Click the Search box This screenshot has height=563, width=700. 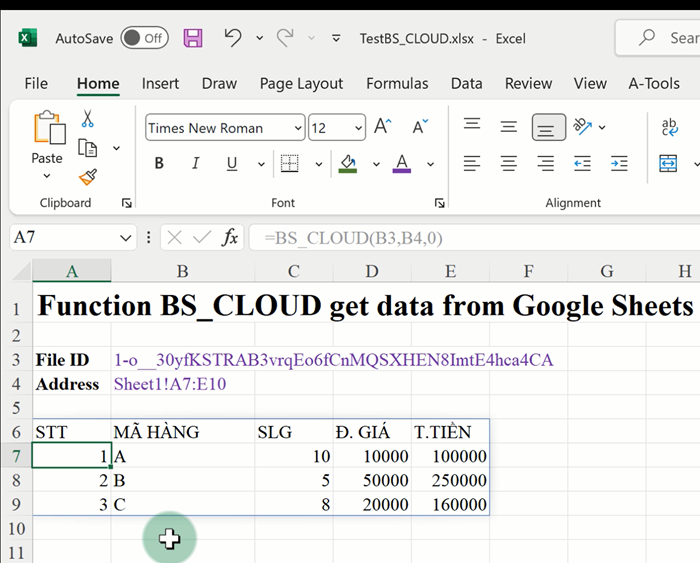click(657, 38)
